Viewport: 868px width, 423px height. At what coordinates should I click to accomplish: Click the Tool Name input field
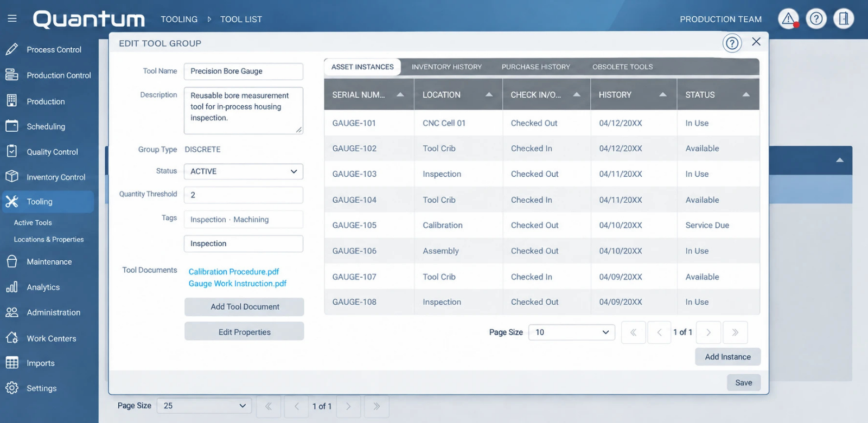tap(244, 71)
